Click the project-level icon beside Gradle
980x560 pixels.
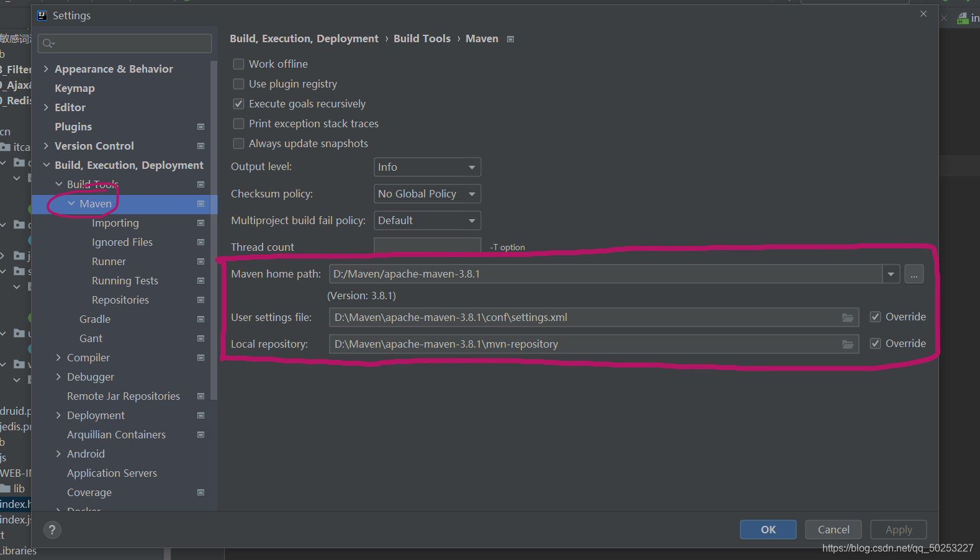coord(200,319)
